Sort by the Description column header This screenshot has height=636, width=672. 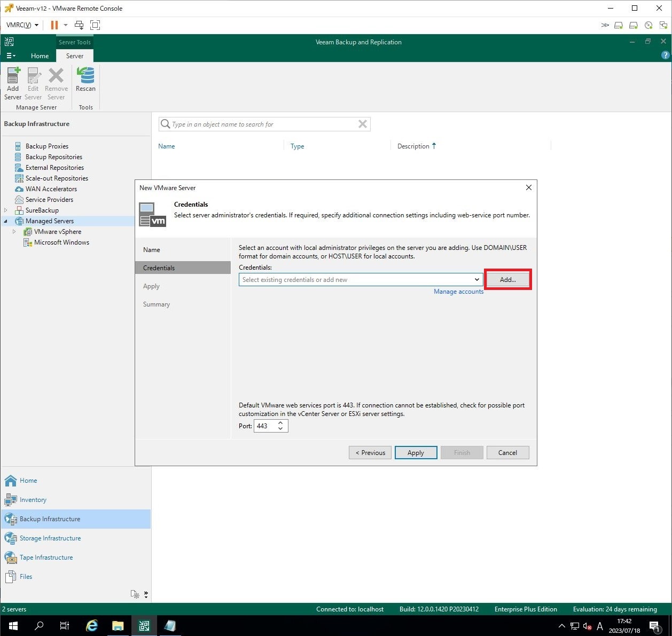(x=413, y=146)
